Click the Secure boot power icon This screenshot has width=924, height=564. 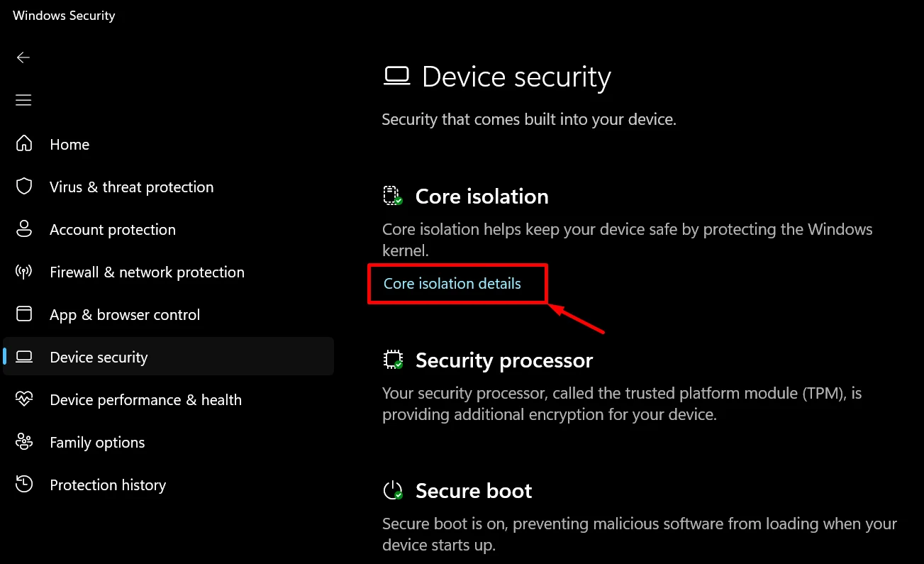pyautogui.click(x=392, y=490)
